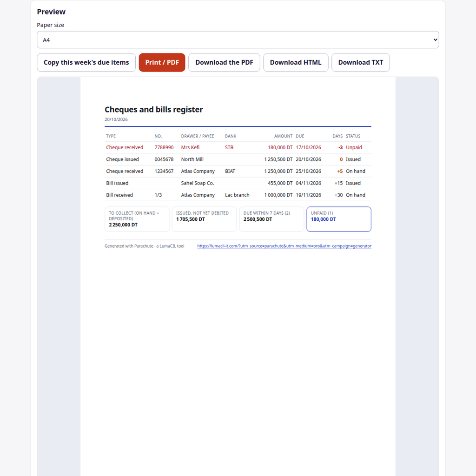Viewport: 476px width, 476px height.
Task: Click 'Generated with Parachute' footer text
Action: pyautogui.click(x=145, y=246)
